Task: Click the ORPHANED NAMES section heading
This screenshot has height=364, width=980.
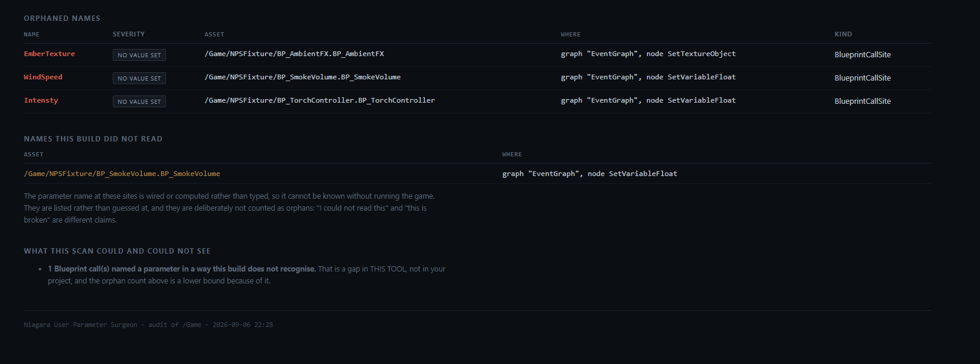Action: coord(62,18)
